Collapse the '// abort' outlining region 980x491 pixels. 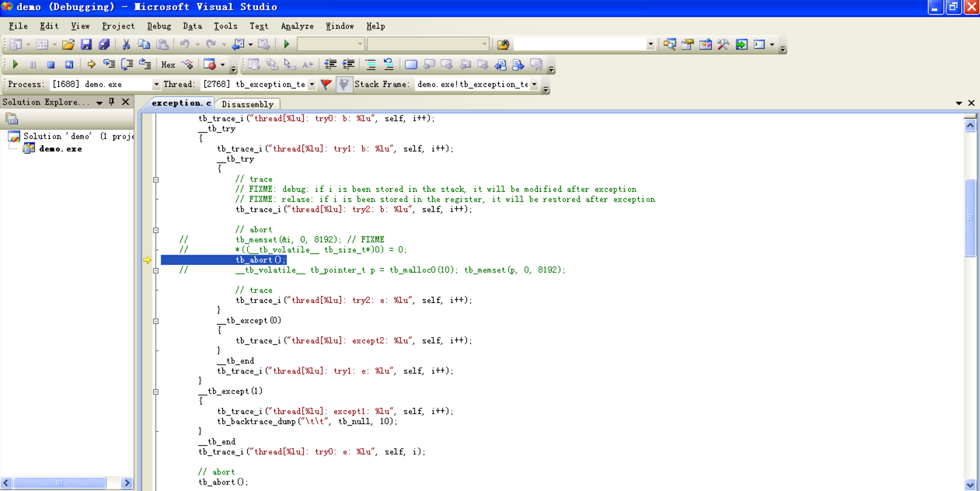(x=155, y=230)
